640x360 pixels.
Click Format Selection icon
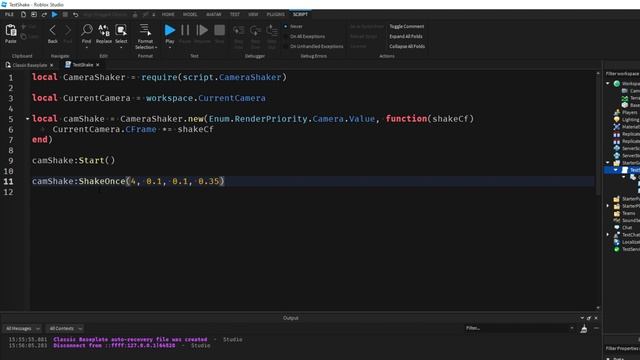[145, 30]
